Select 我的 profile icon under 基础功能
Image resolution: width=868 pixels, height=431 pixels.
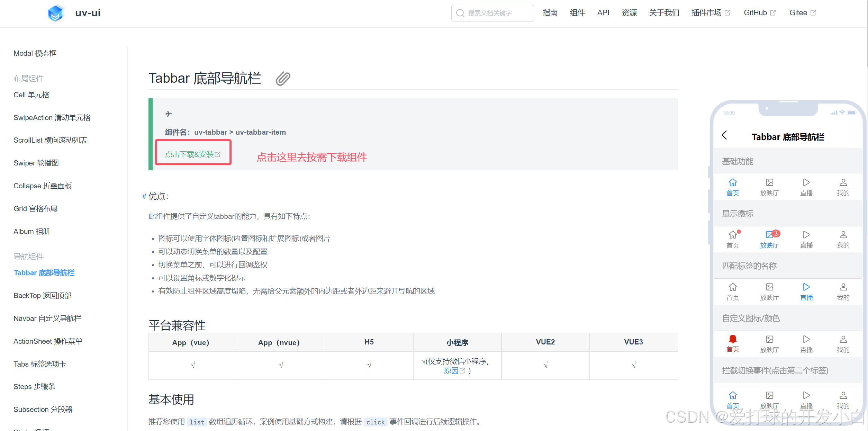pyautogui.click(x=843, y=182)
